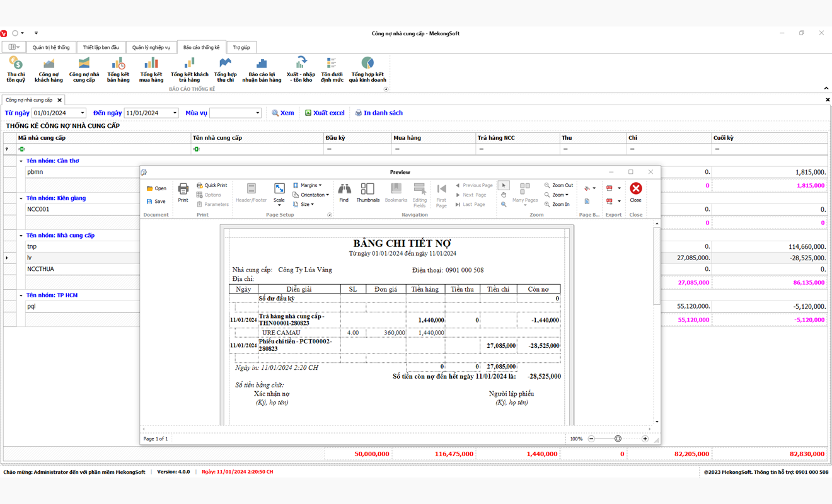Click the In danh sách button
The height and width of the screenshot is (504, 832).
[x=378, y=113]
